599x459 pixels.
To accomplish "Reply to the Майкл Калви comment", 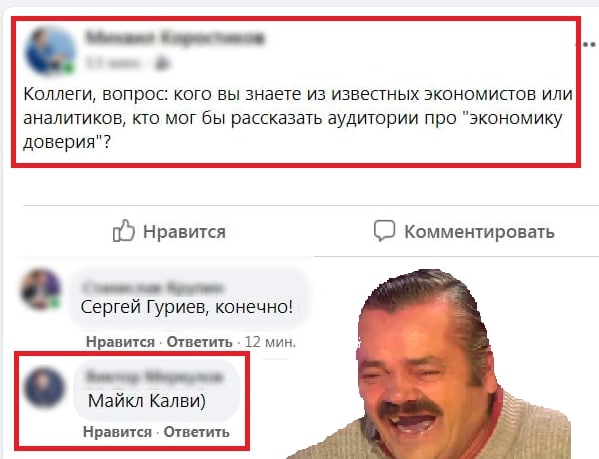I will coord(197,432).
